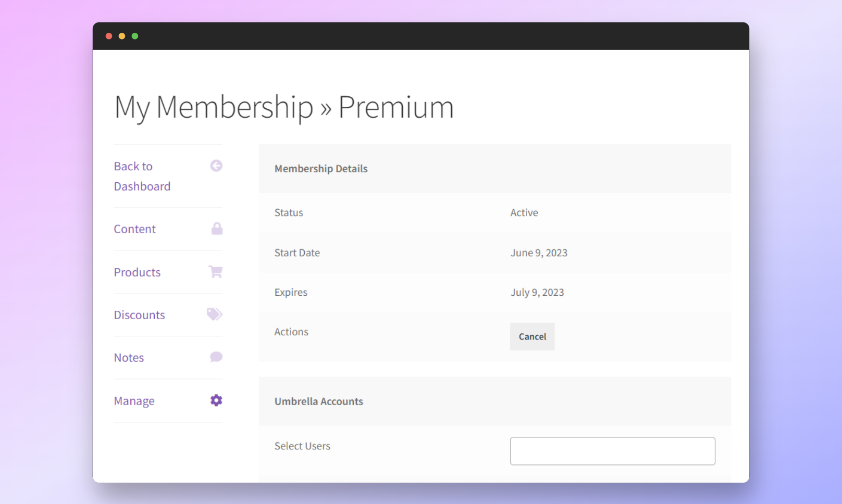Click the yellow minimize window dot

tap(122, 36)
